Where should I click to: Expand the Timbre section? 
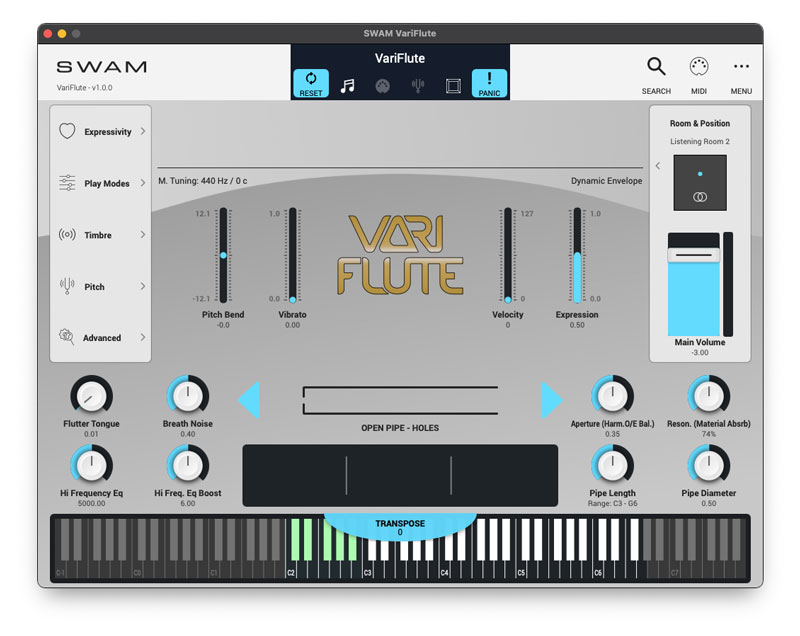click(x=100, y=235)
